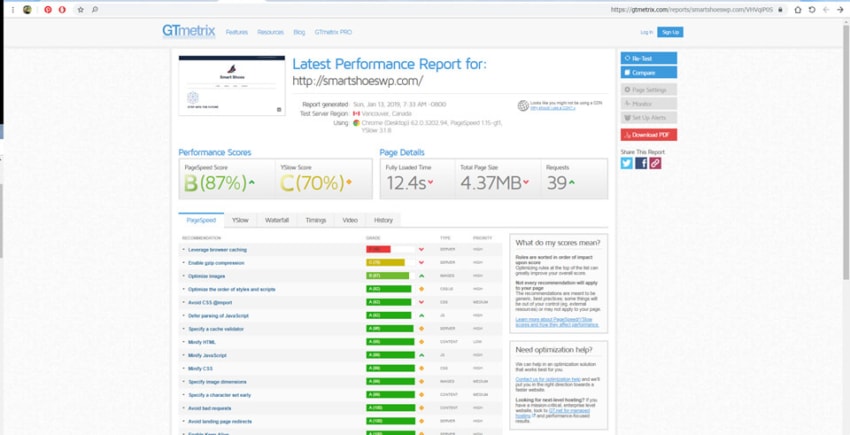
Task: Open the browser three-dot menu
Action: [12, 9]
